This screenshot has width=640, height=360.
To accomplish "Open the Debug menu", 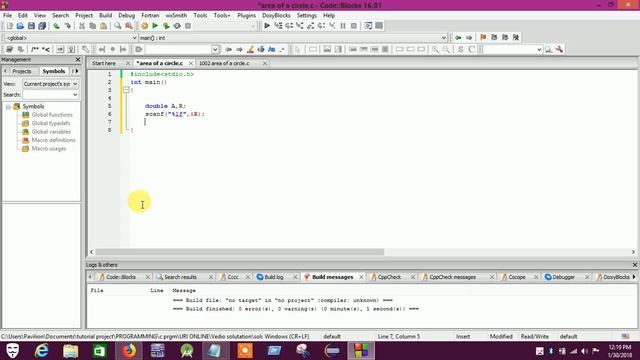I will pos(127,15).
